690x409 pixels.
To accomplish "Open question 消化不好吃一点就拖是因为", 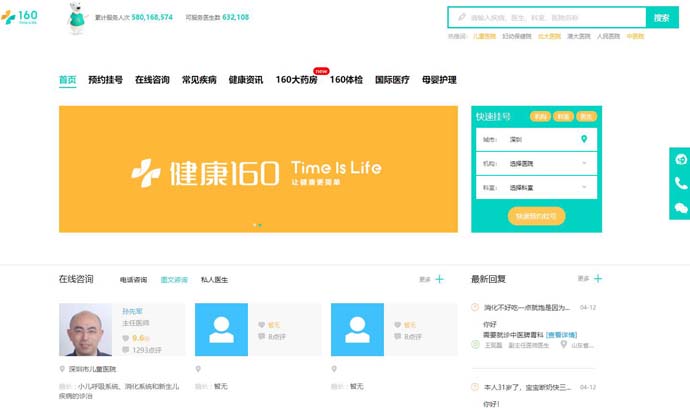I will pos(527,307).
